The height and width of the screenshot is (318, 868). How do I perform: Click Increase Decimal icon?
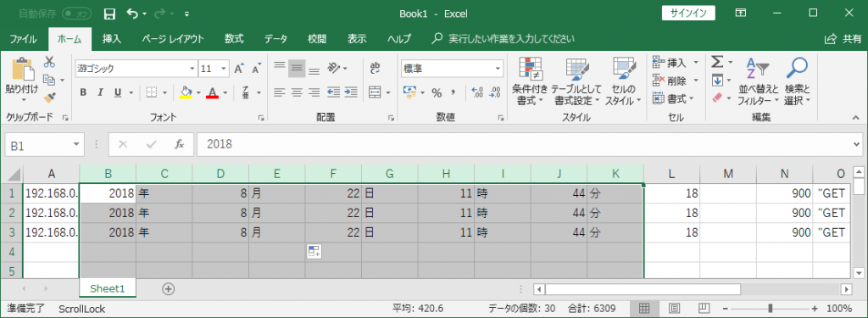(x=477, y=92)
